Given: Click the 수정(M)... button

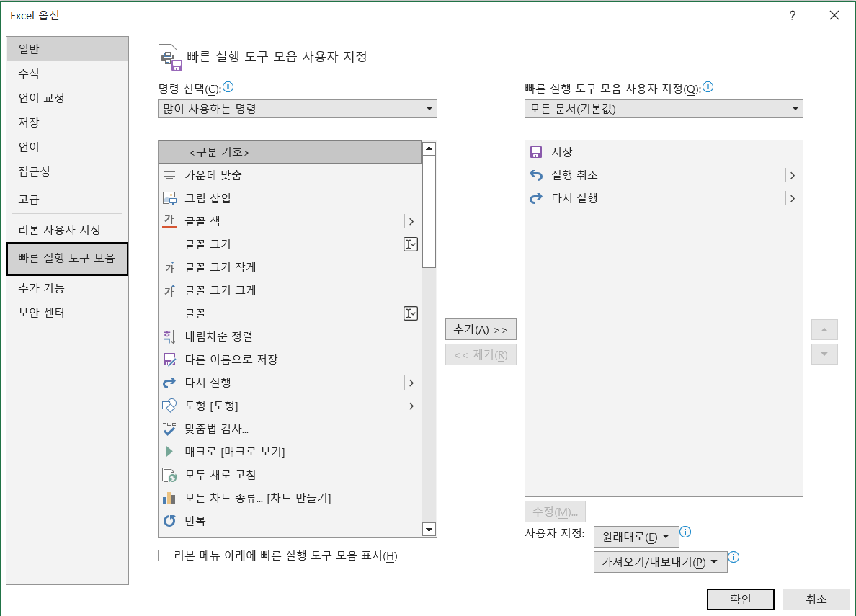Looking at the screenshot, I should [x=556, y=512].
